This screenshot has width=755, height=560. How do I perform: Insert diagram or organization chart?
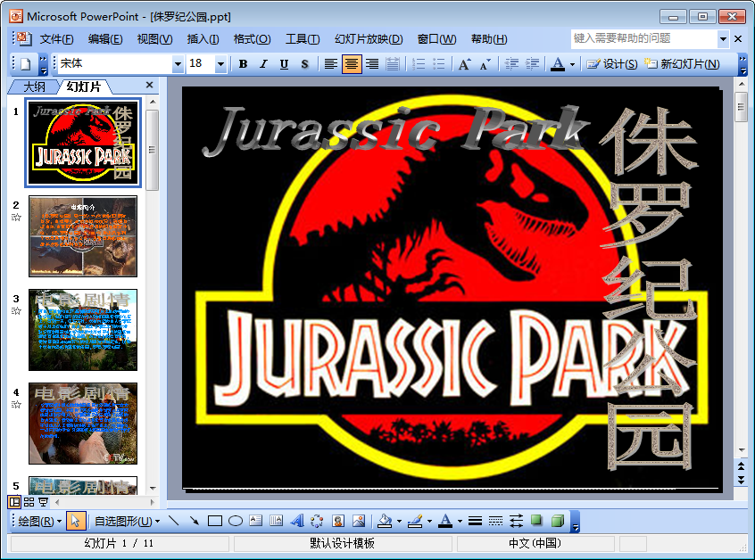tap(318, 521)
